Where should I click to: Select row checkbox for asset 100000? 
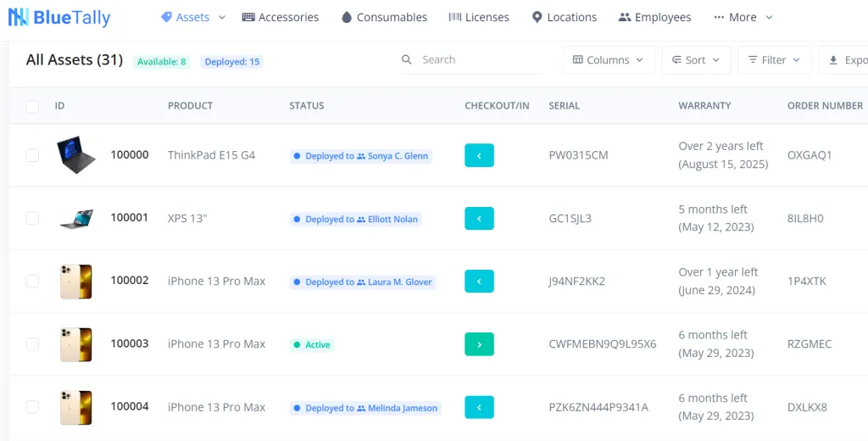[33, 155]
